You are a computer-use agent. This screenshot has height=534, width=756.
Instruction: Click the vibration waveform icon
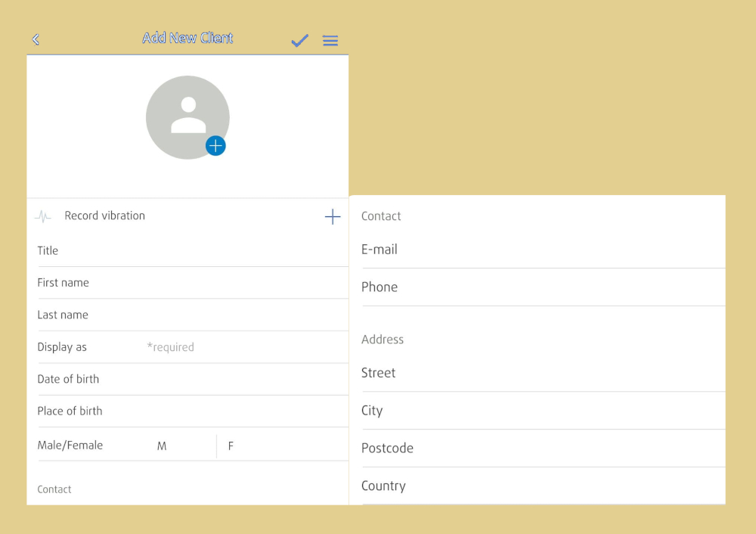(43, 217)
